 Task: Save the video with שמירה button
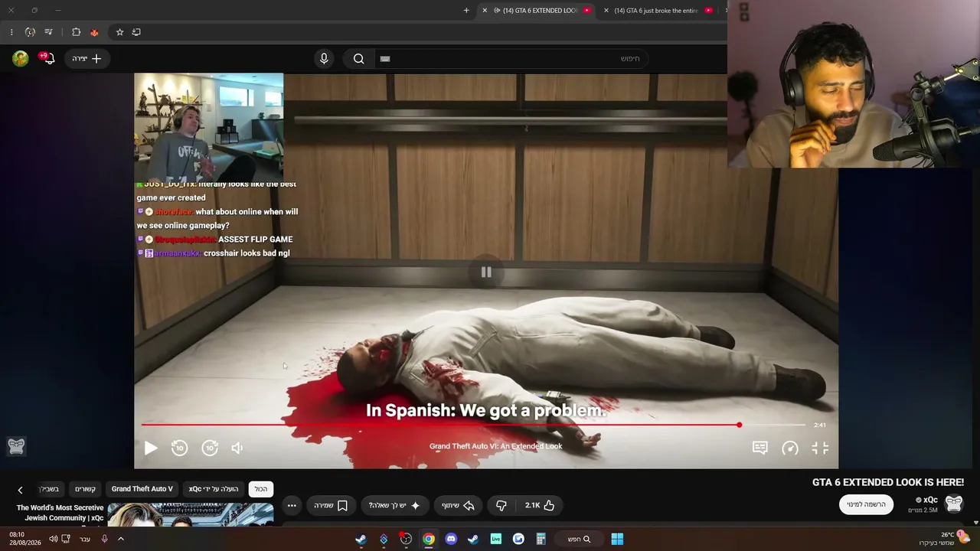point(331,505)
